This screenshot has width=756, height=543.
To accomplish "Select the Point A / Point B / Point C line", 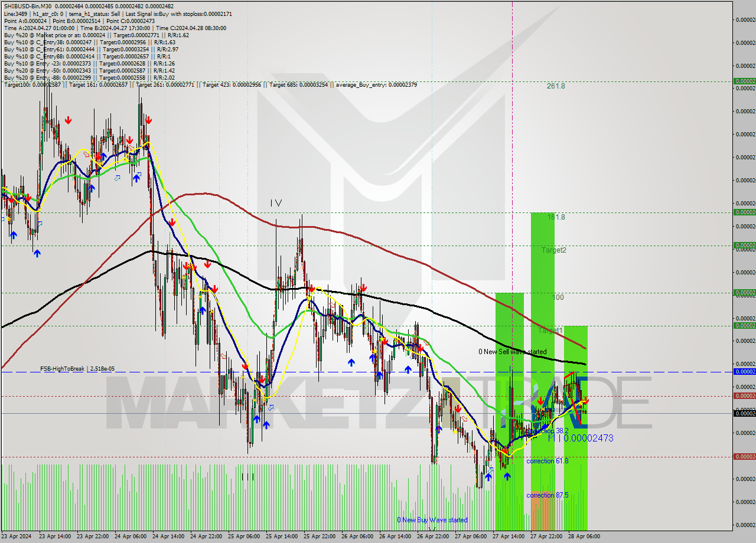I will click(79, 21).
